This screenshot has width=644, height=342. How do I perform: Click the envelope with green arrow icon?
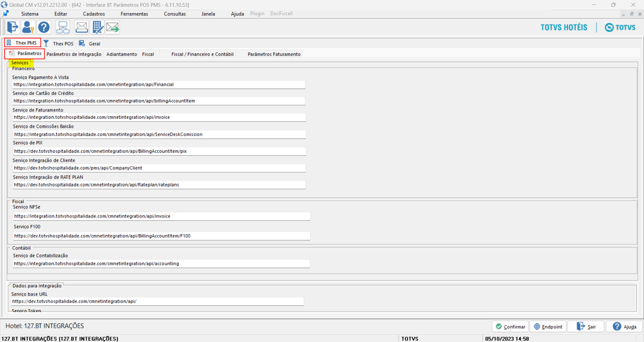tap(113, 27)
